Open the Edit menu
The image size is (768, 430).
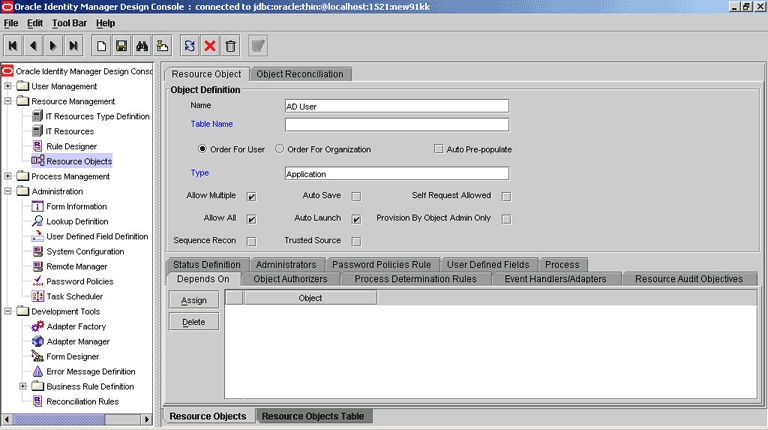point(35,23)
